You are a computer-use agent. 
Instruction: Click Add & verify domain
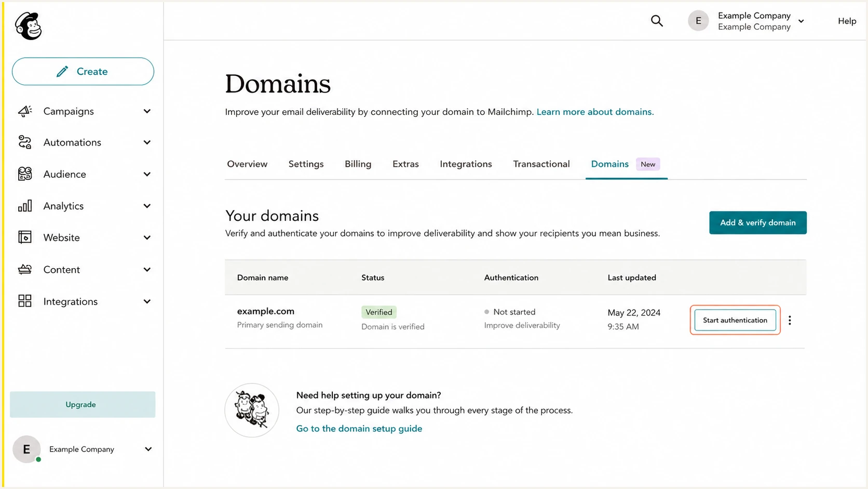(x=757, y=222)
